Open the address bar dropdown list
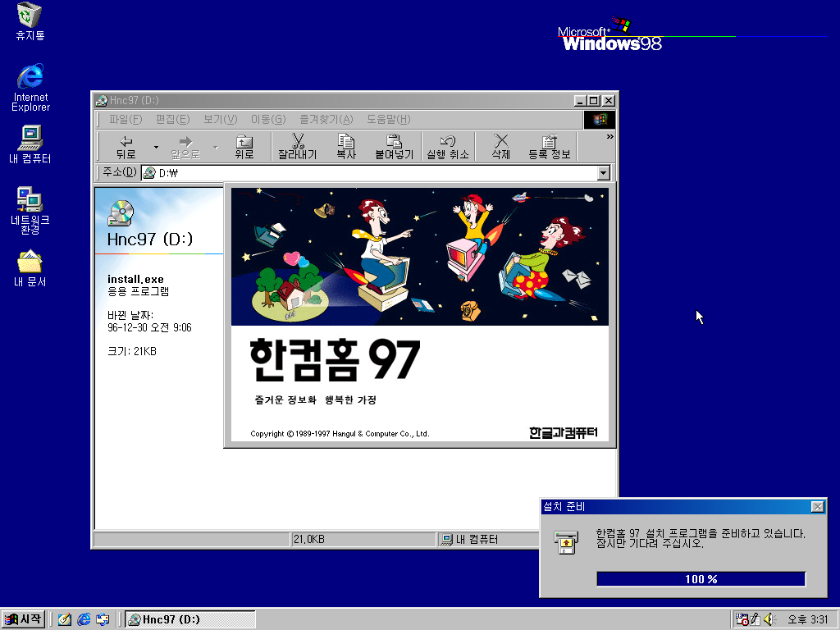Viewport: 840px width, 630px height. [604, 173]
